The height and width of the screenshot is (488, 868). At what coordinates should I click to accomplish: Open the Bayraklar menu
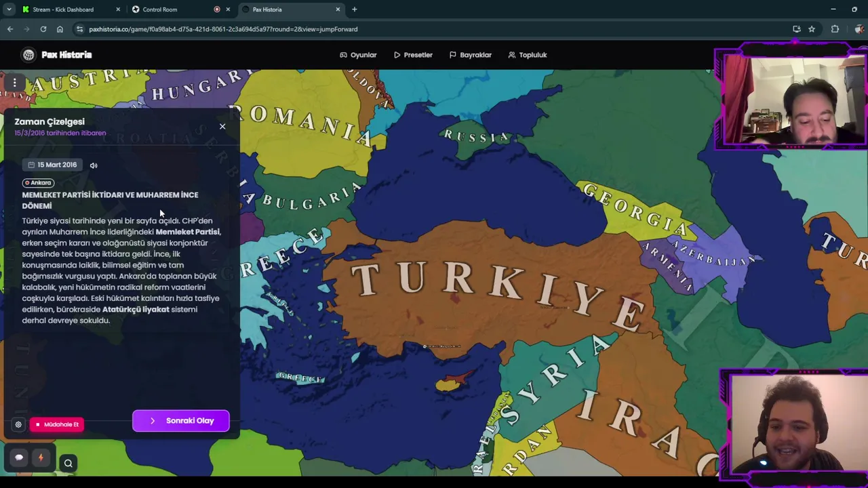471,55
